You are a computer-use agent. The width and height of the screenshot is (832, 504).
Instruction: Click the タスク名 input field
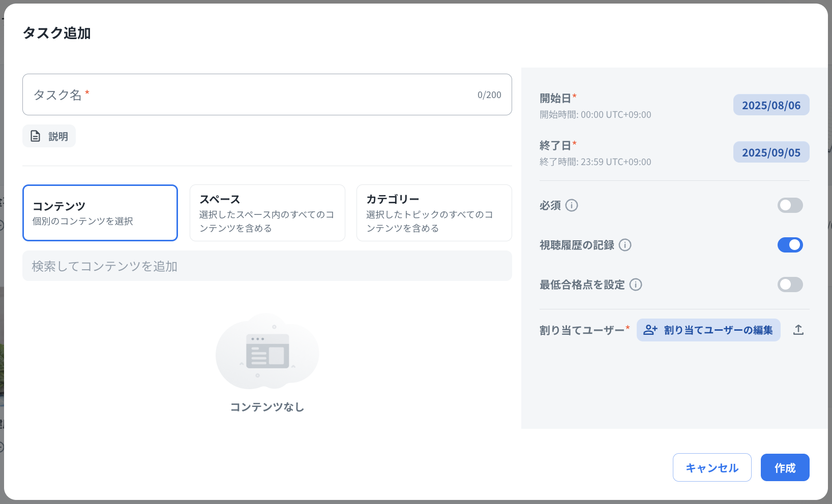point(254,95)
